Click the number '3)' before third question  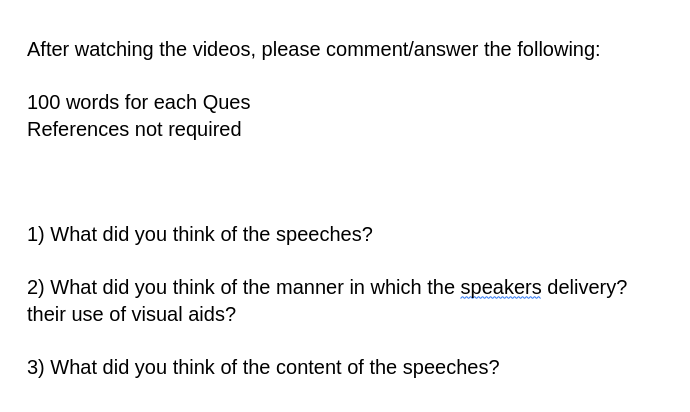click(x=36, y=368)
